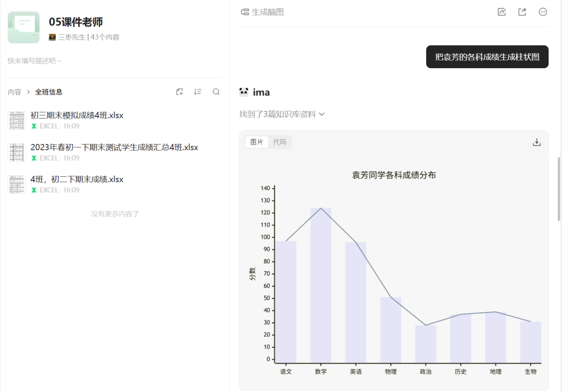
Task: Click the edit chart icon near top right
Action: 502,11
